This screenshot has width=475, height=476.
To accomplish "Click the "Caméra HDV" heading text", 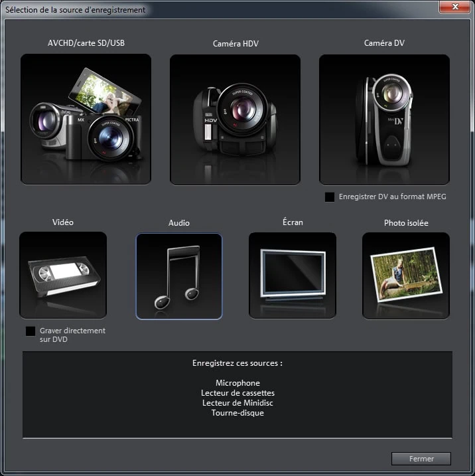I will tap(235, 44).
